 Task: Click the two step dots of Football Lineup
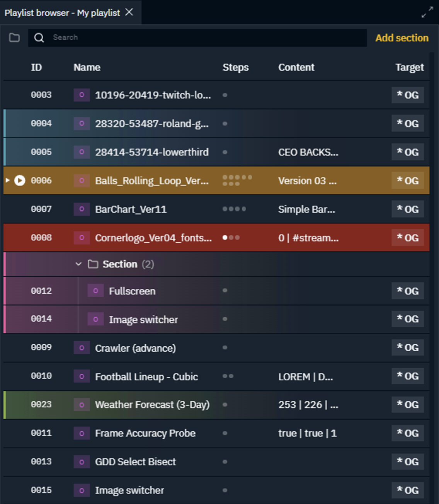pyautogui.click(x=228, y=376)
